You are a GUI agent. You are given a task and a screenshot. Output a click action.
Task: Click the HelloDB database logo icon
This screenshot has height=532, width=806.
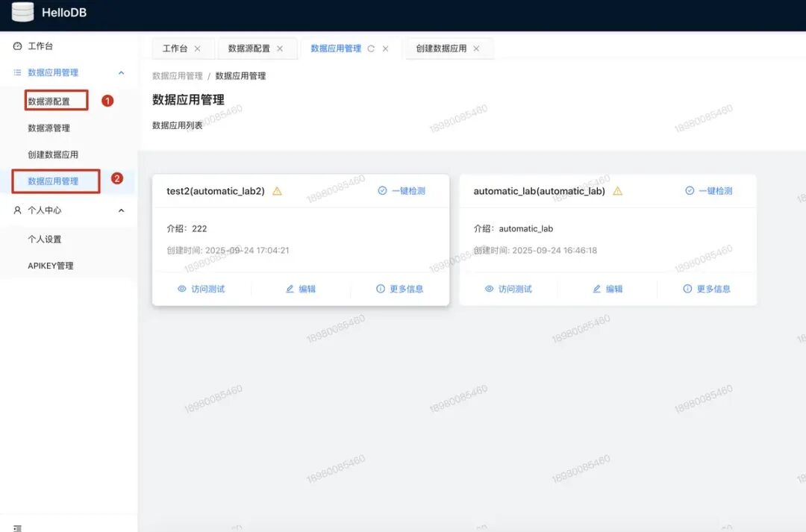(22, 11)
